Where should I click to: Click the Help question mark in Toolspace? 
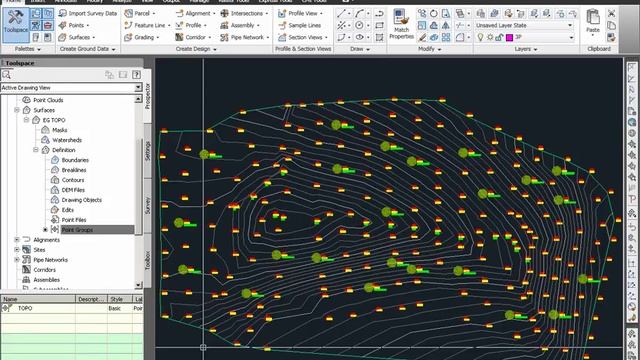click(x=136, y=75)
